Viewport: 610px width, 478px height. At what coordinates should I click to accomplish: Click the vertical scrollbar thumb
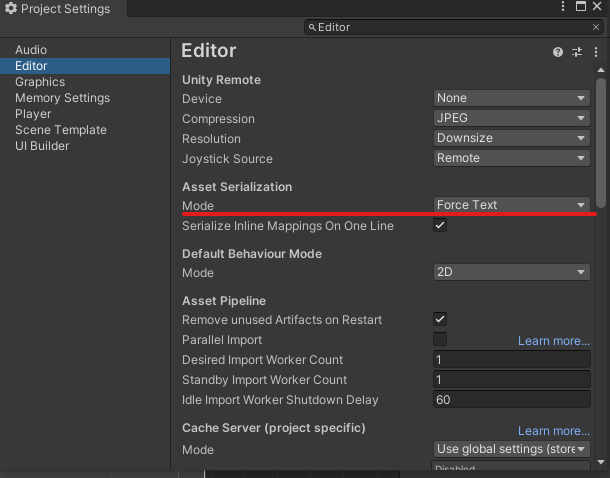(x=601, y=144)
